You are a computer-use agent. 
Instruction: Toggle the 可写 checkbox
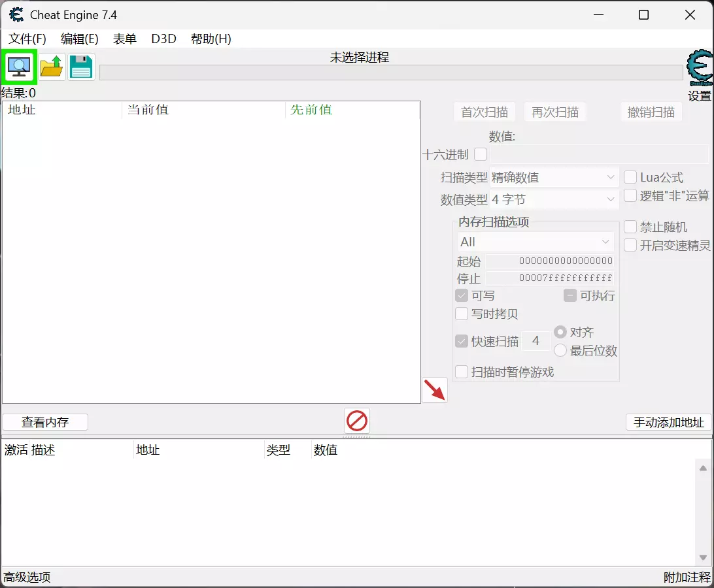click(x=462, y=295)
